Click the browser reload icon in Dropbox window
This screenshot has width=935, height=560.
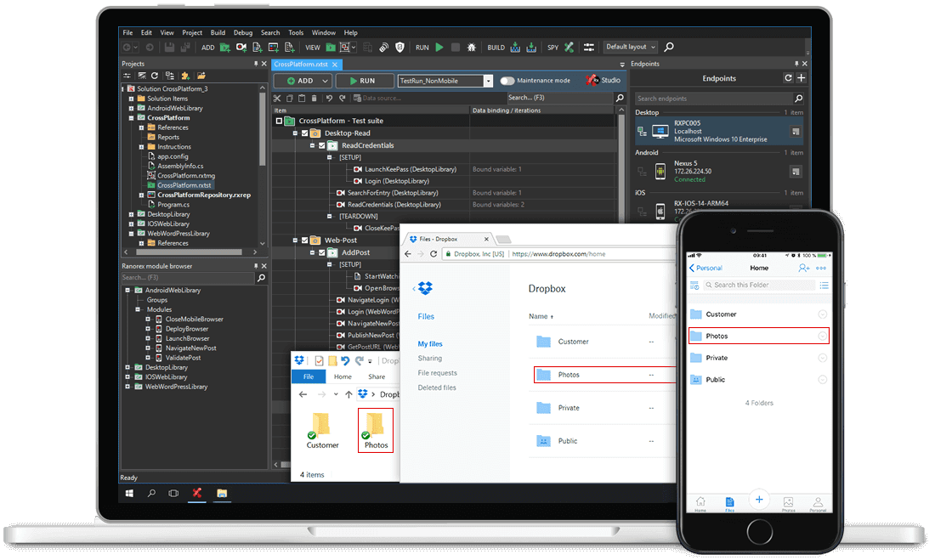coord(433,254)
